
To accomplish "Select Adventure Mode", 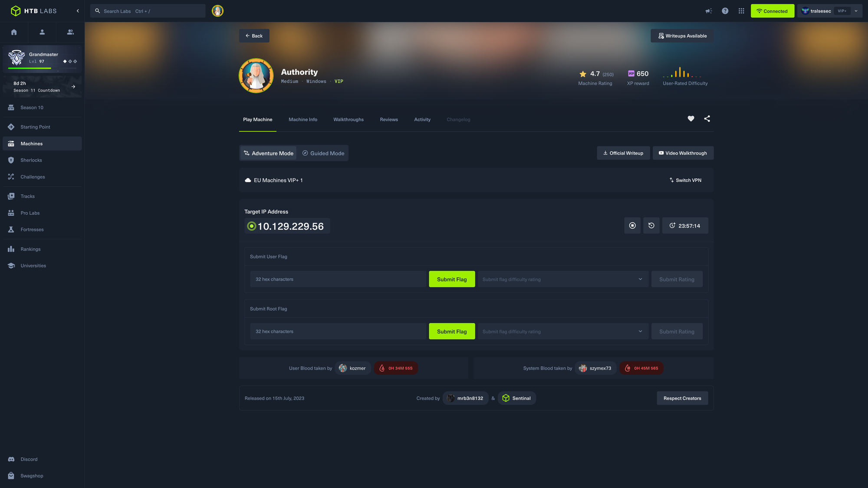I will (x=269, y=153).
